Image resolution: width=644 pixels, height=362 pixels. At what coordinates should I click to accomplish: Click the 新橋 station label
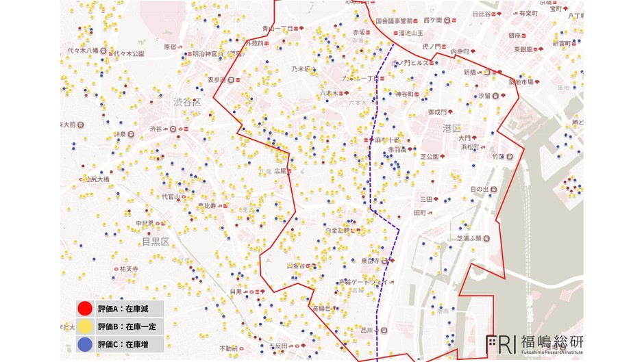pyautogui.click(x=470, y=72)
